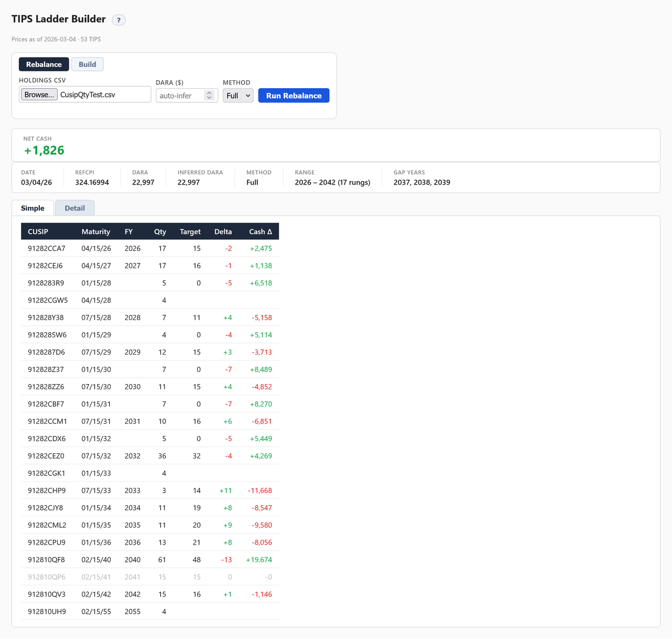This screenshot has width=672, height=639.
Task: Select CUSIP 91282CGK1 row
Action: (x=150, y=474)
